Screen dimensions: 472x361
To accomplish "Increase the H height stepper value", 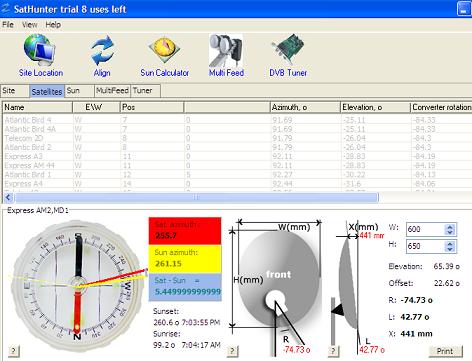I will coord(450,243).
